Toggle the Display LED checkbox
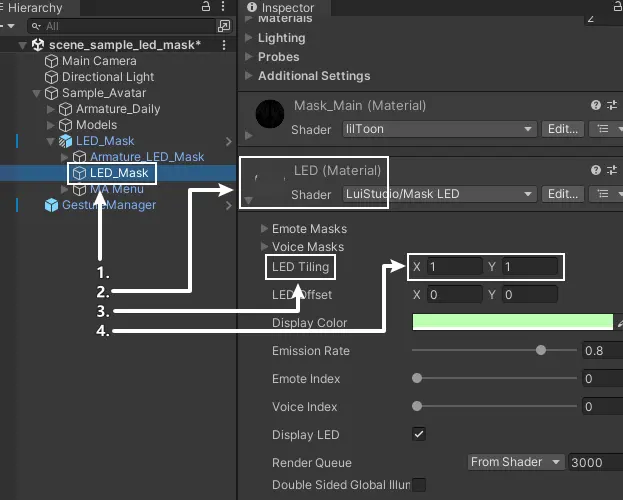Screen dimensions: 623x500 pyautogui.click(x=419, y=434)
